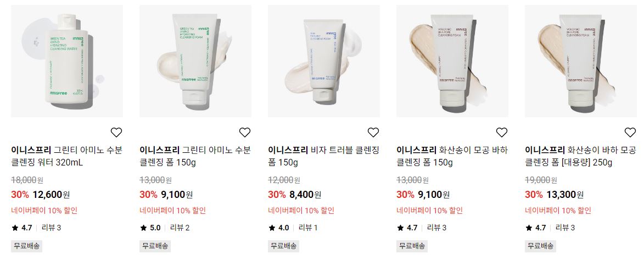Like the Green Tea Cleansing Water 320mL product
Image resolution: width=644 pixels, height=265 pixels.
tap(116, 132)
